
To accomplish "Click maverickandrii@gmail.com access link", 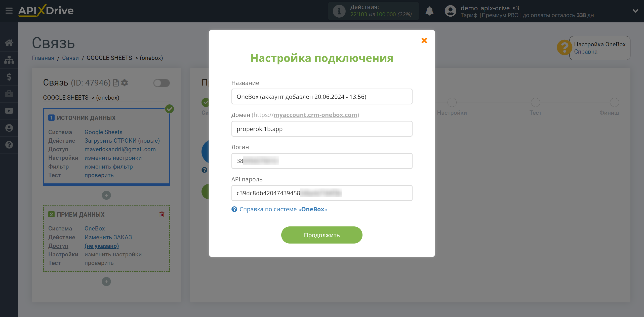I will pyautogui.click(x=120, y=149).
